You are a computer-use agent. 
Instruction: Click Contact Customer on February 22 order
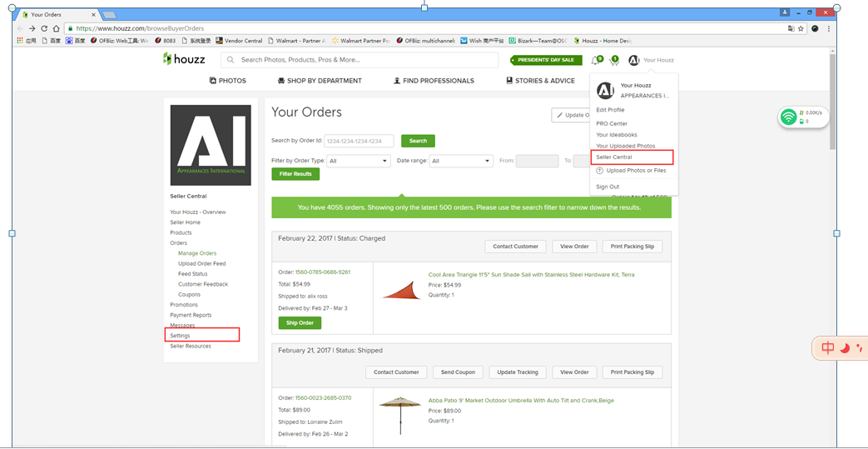(515, 247)
